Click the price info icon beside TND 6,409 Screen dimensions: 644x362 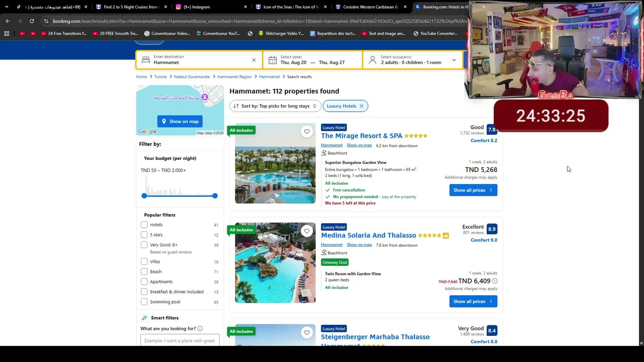click(495, 281)
